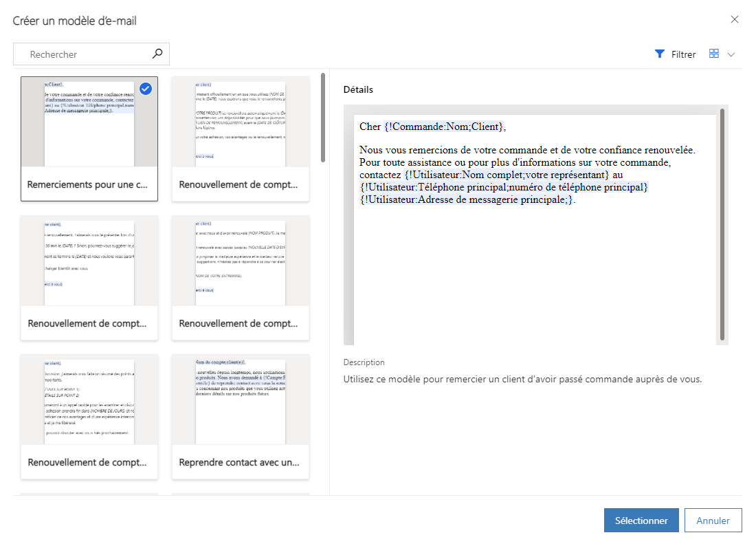Click the {!Utilisateur:Téléphone principal...} placeholder

(x=504, y=187)
